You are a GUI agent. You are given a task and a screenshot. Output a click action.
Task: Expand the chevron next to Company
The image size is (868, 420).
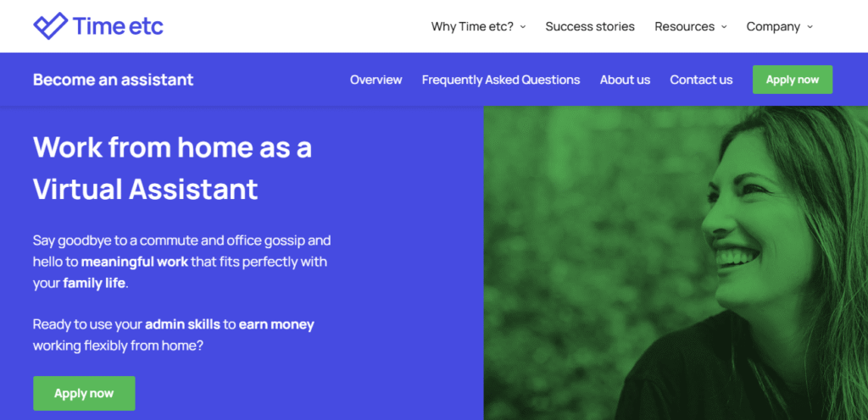tap(810, 27)
